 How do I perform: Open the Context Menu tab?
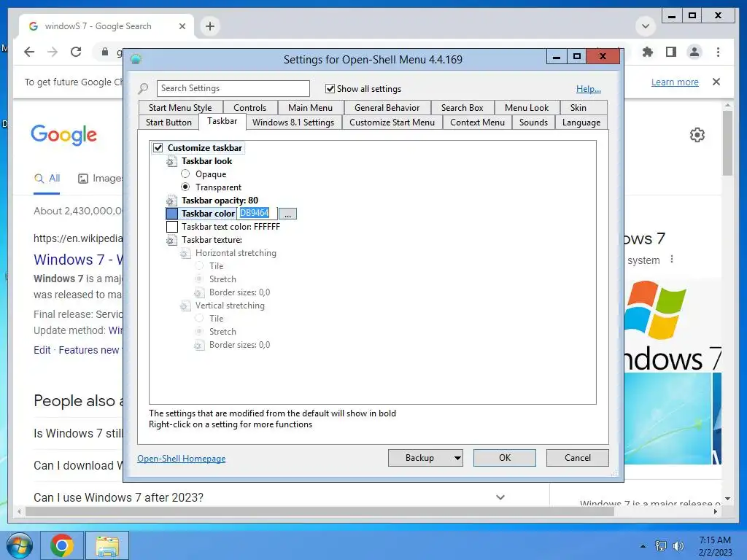point(477,122)
